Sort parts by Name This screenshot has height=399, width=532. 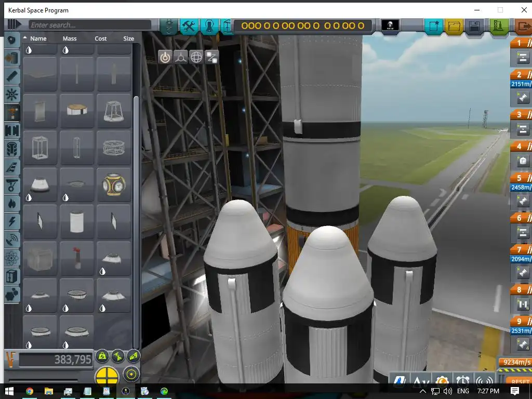(38, 38)
